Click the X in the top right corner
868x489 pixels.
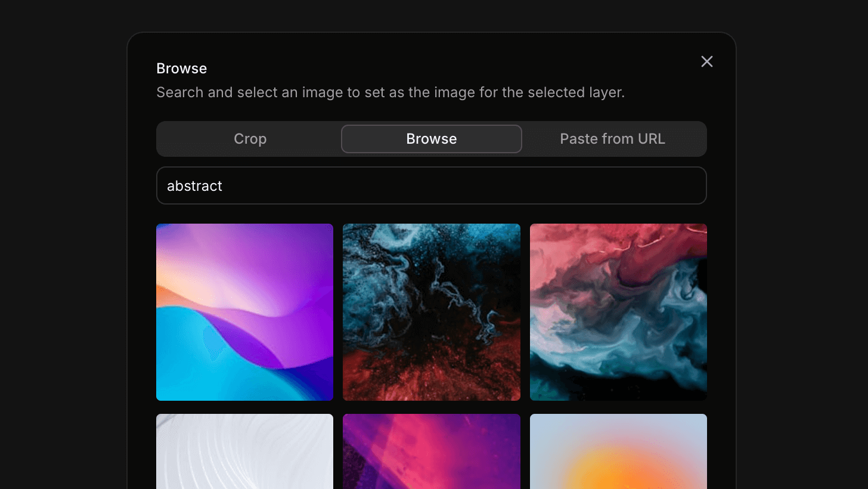(x=706, y=61)
